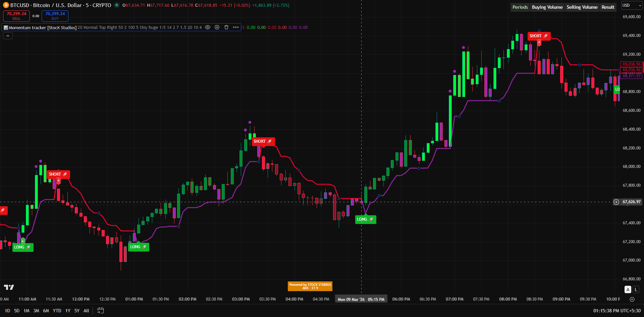Click the Buying Volume header cell
Image resolution: width=644 pixels, height=317 pixels.
tap(547, 7)
